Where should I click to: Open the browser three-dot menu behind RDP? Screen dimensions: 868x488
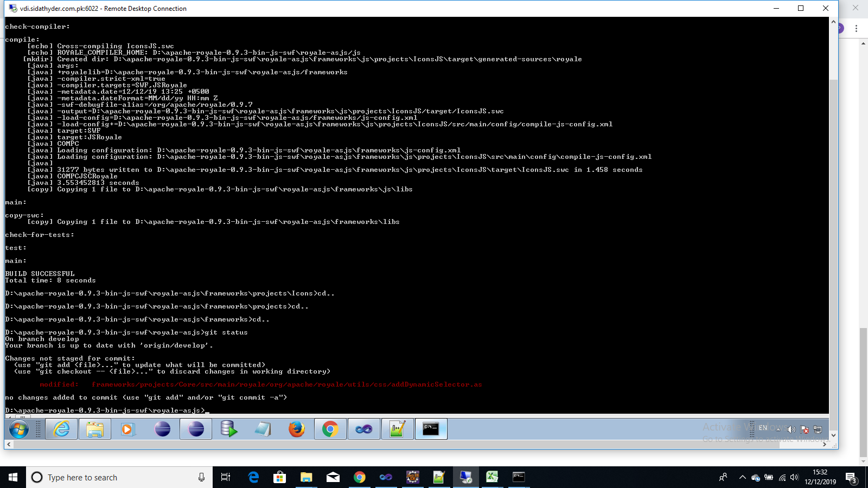(x=857, y=28)
